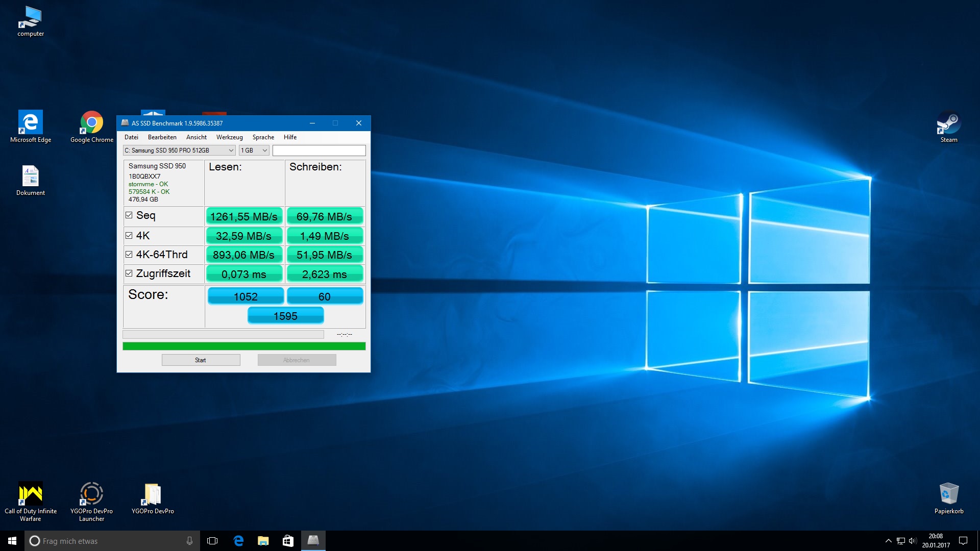Click the total score 1595 button
The image size is (980, 551).
tap(285, 316)
